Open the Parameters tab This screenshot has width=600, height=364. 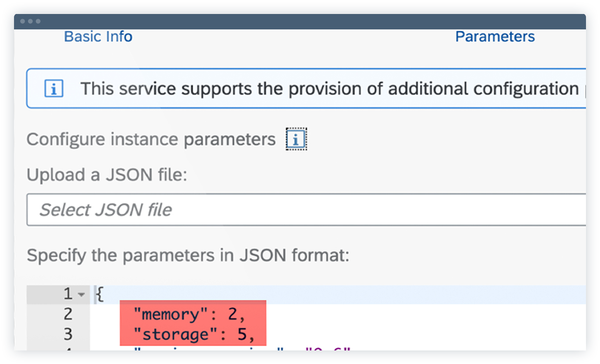pyautogui.click(x=494, y=36)
